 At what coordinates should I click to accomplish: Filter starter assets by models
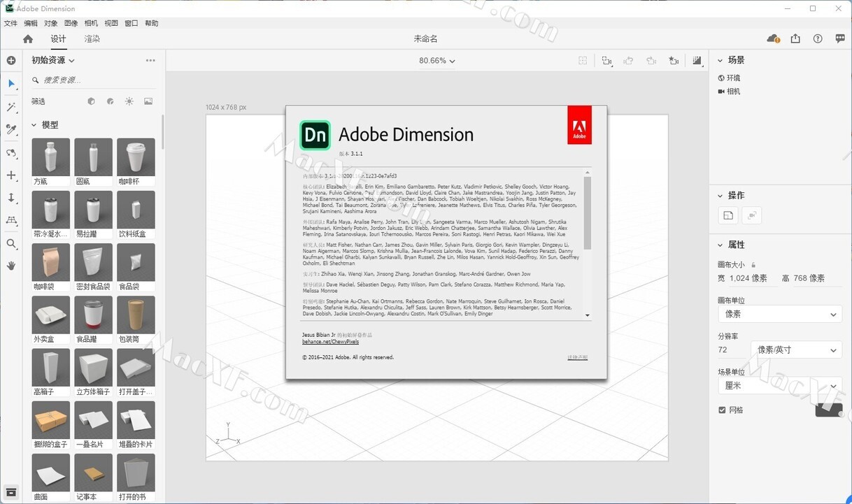point(91,101)
